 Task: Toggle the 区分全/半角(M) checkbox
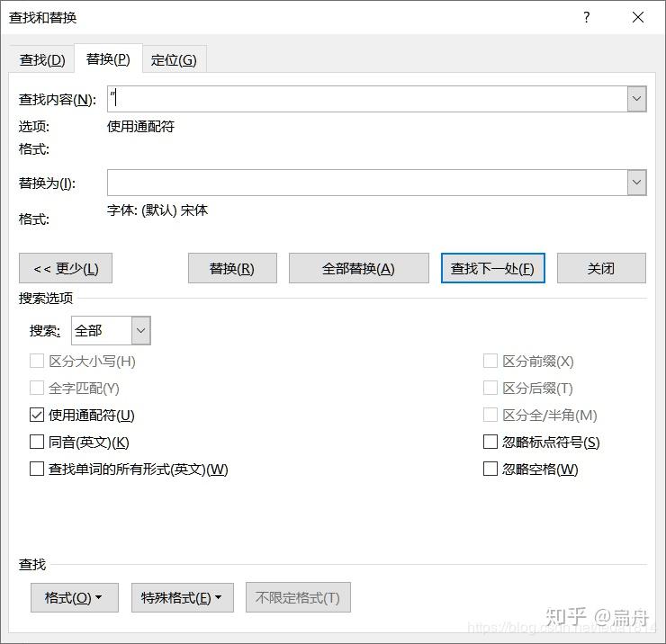(x=490, y=416)
